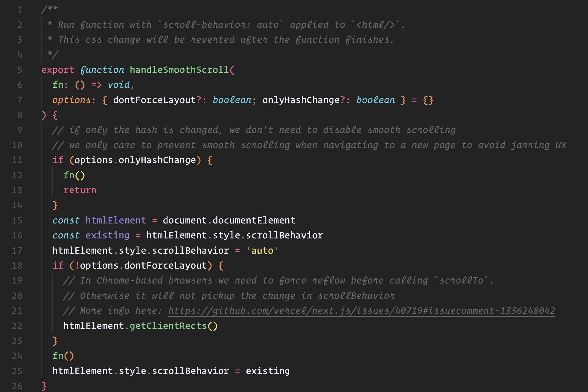588x392 pixels.
Task: Click the return statement on line 13
Action: (x=80, y=190)
